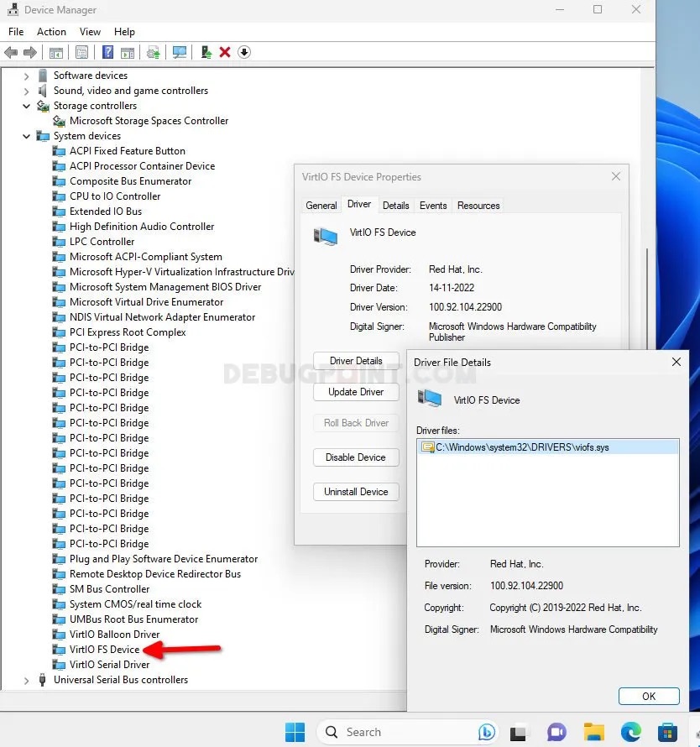Click the Back navigation arrow icon
Image resolution: width=700 pixels, height=747 pixels.
tap(11, 52)
